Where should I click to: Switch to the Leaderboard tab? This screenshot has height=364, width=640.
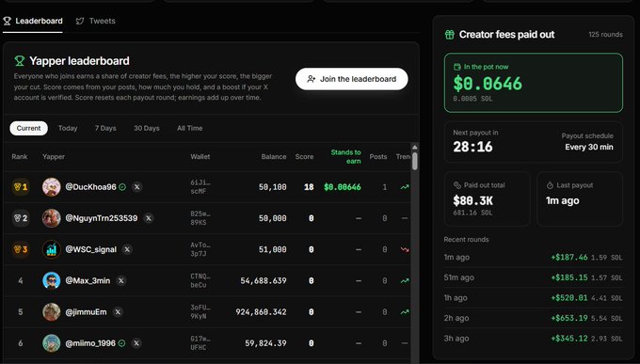point(33,21)
